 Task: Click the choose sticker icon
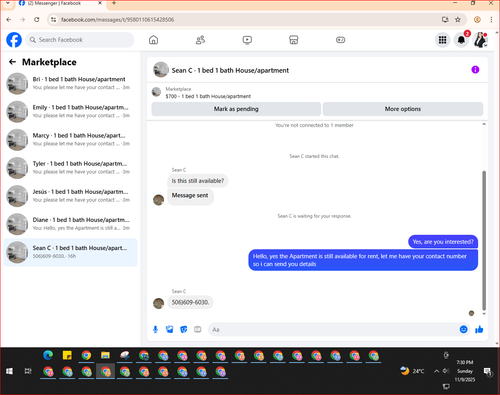[x=184, y=330]
